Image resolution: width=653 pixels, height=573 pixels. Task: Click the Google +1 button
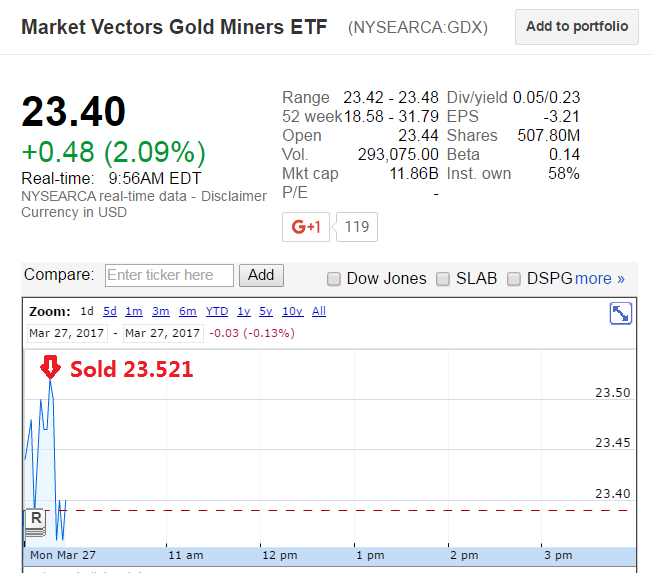coord(305,227)
